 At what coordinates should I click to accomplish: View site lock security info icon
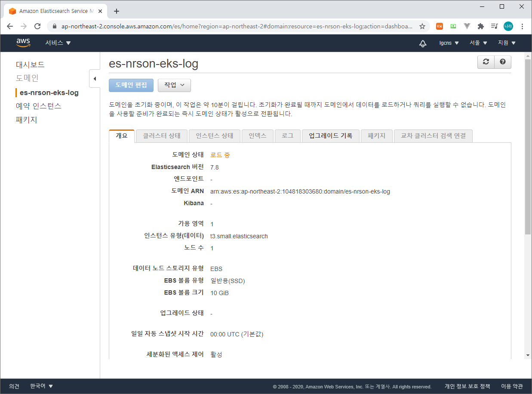click(x=55, y=26)
